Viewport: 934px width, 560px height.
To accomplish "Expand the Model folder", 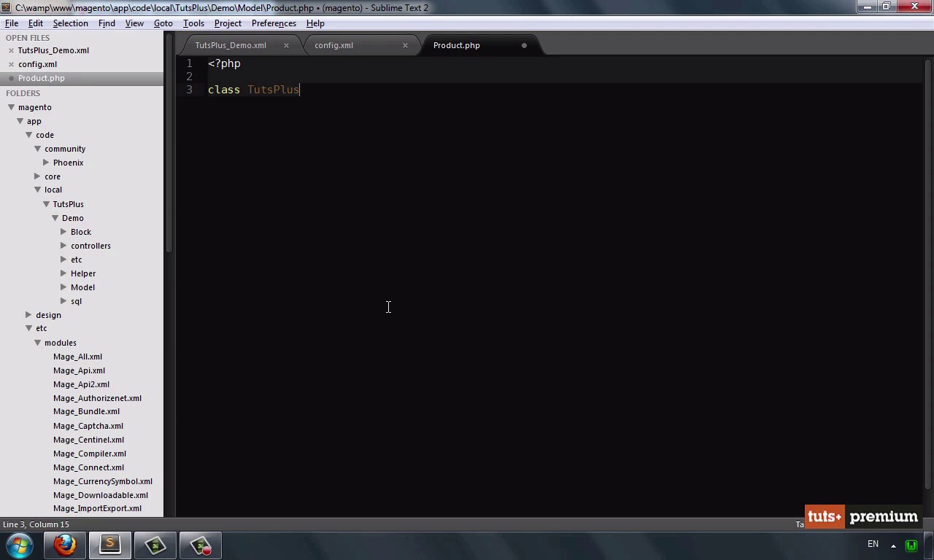I will coord(63,287).
